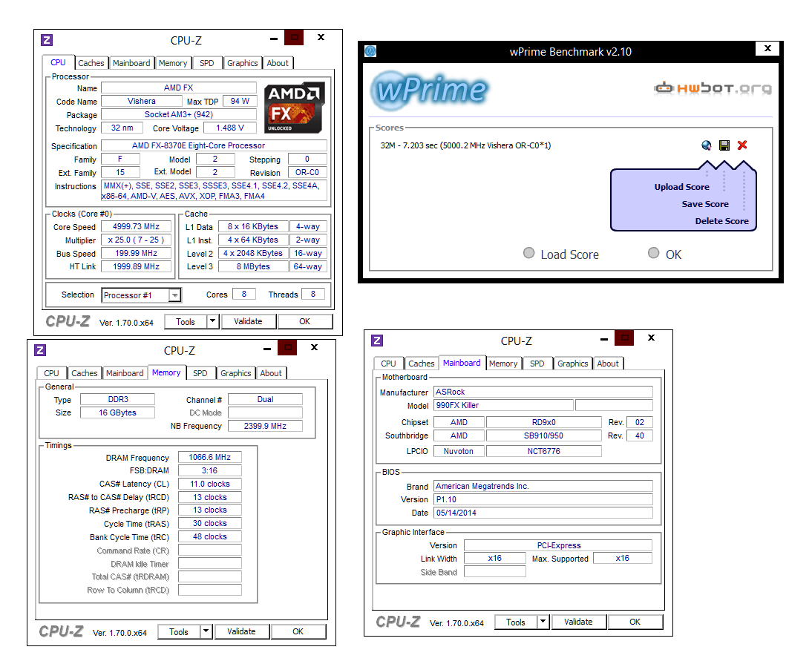This screenshot has height=664, width=812.
Task: Open Memory tab in the CPU tab window
Action: pyautogui.click(x=173, y=63)
